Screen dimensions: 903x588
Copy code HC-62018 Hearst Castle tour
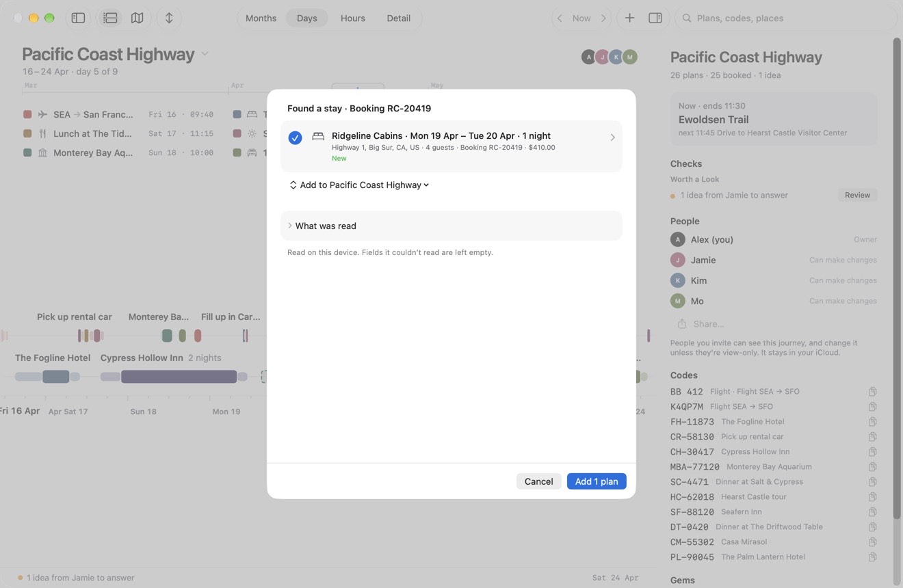point(873,497)
